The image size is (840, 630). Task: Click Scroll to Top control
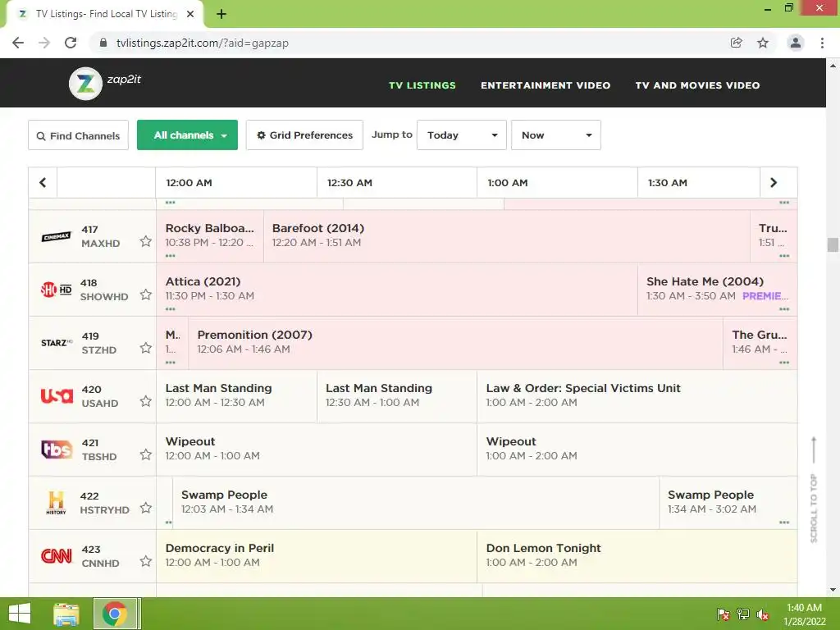tap(814, 490)
